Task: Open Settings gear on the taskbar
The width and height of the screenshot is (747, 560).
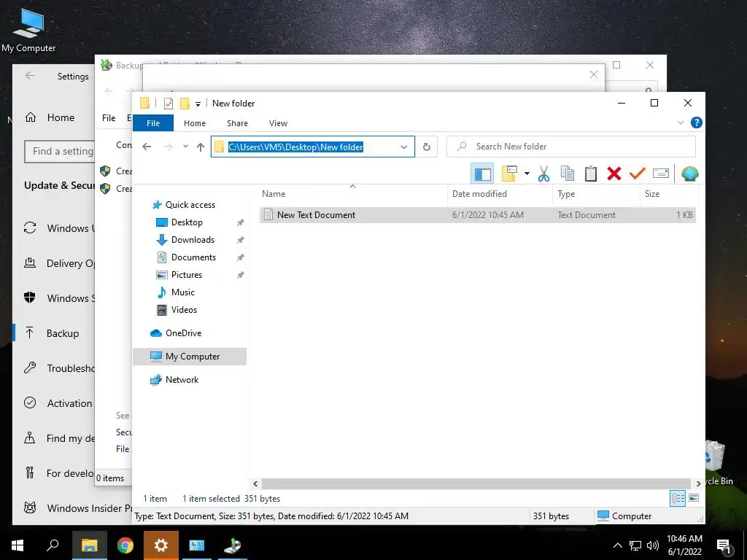Action: 161,545
